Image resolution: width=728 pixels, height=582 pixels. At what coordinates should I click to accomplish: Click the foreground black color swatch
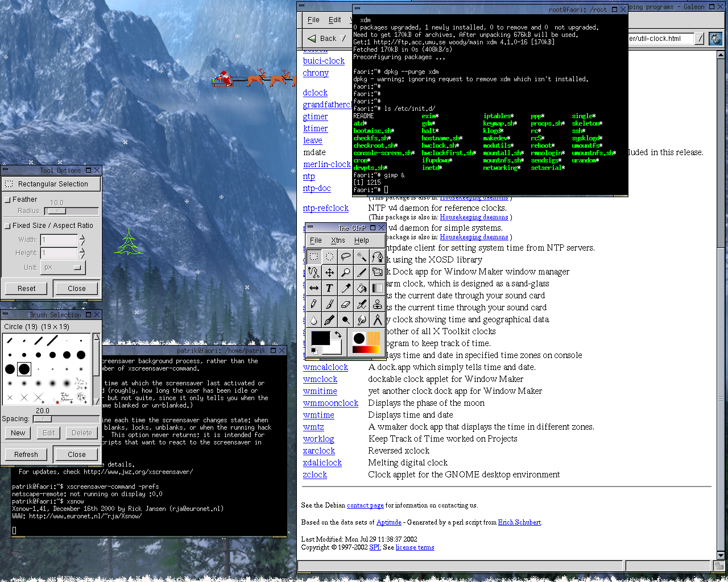(x=320, y=338)
